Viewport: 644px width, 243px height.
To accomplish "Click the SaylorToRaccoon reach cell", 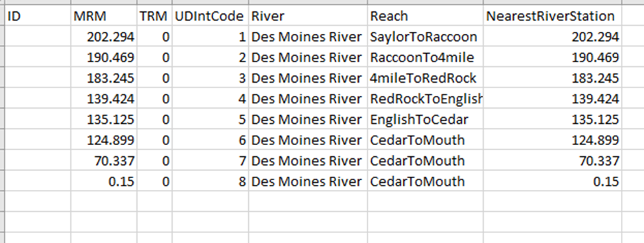I will pos(425,36).
